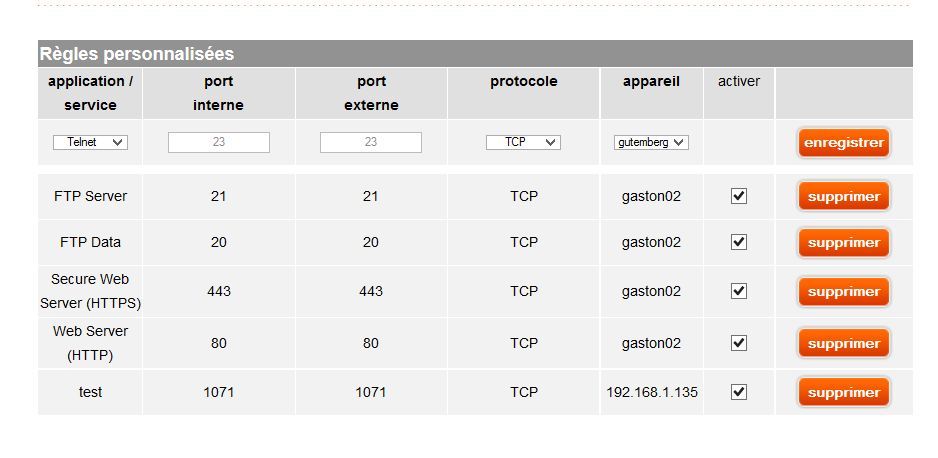The height and width of the screenshot is (458, 938).
Task: Focus the internal port input field
Action: pos(219,143)
